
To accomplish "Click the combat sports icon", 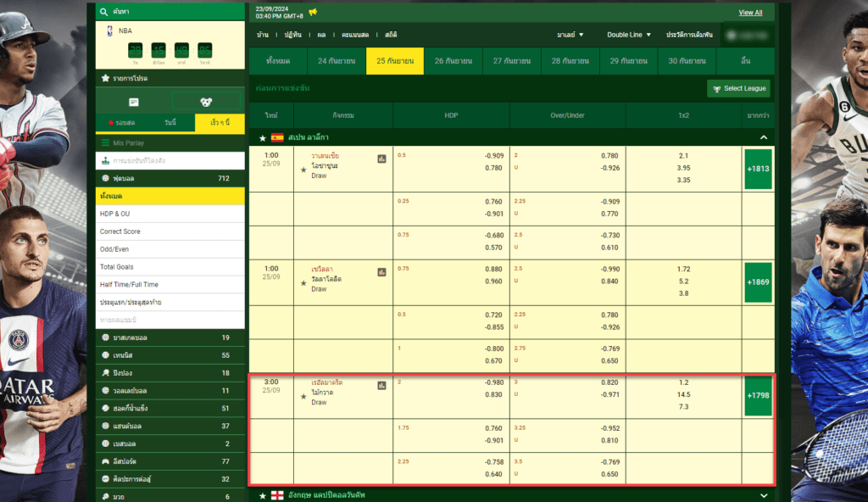I will [105, 479].
